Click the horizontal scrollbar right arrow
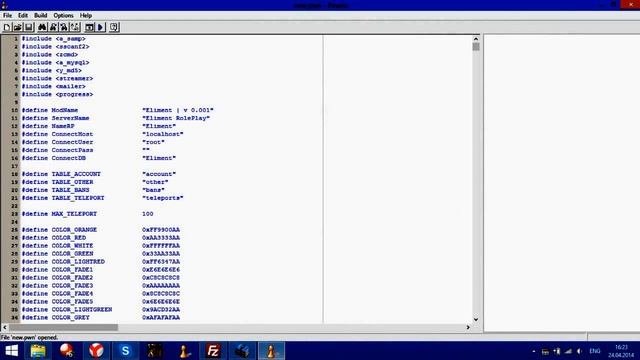 click(468, 327)
